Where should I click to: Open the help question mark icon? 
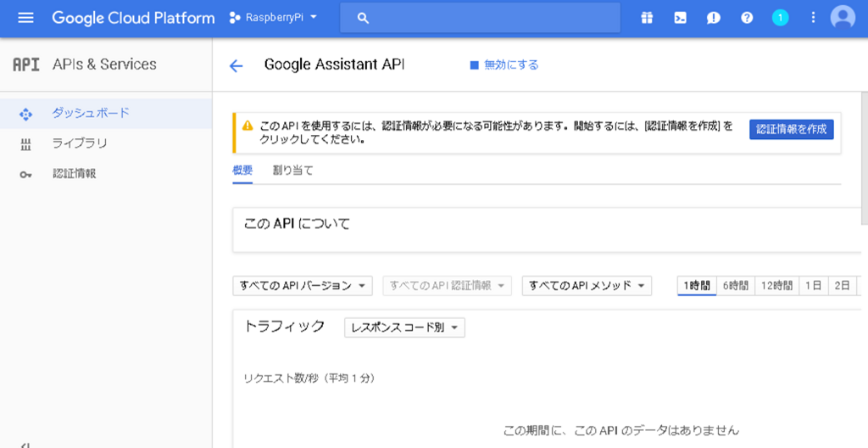click(747, 18)
